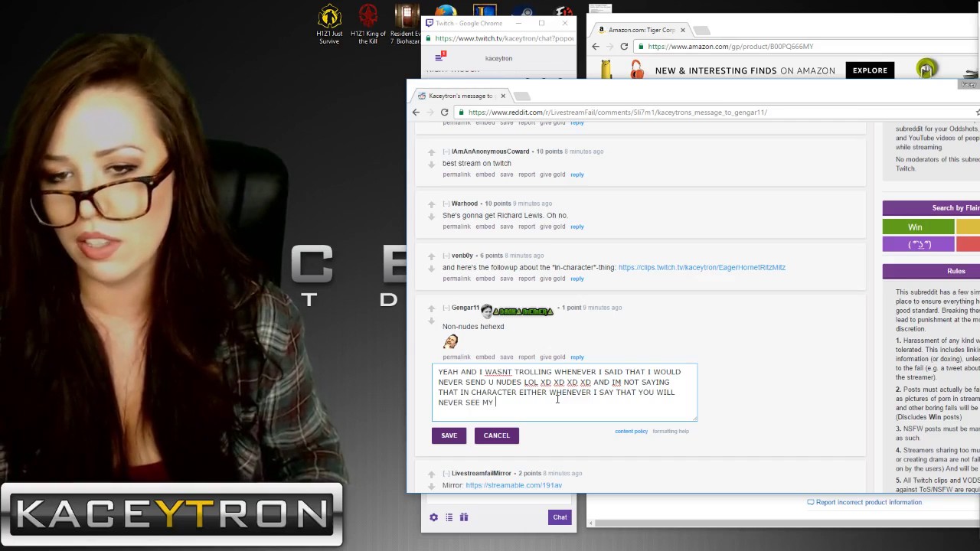This screenshot has height=551, width=980.
Task: Open the content policy link
Action: [x=631, y=432]
